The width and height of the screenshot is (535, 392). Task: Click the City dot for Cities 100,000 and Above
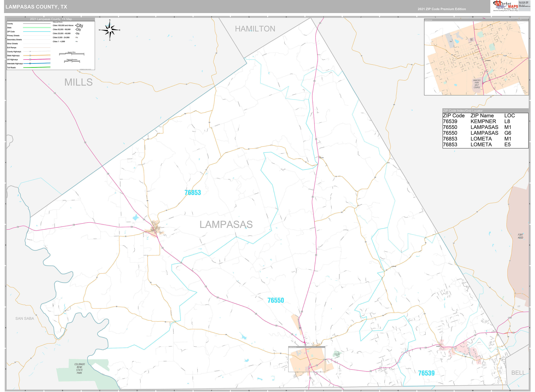[x=76, y=25]
